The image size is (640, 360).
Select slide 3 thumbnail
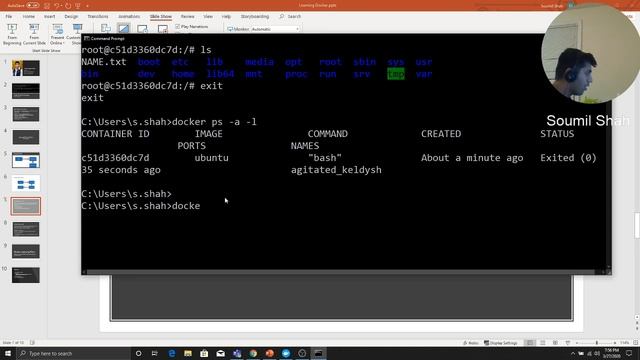coord(26,114)
